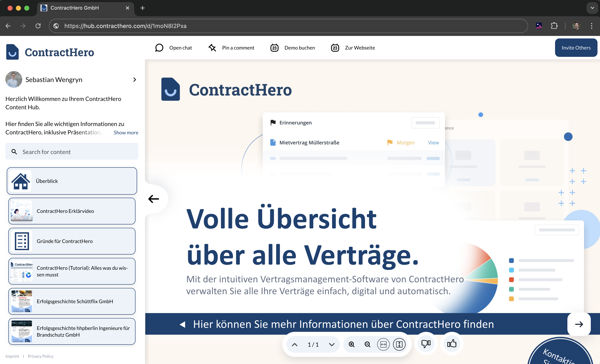Open chat via speech bubble icon

pos(159,48)
